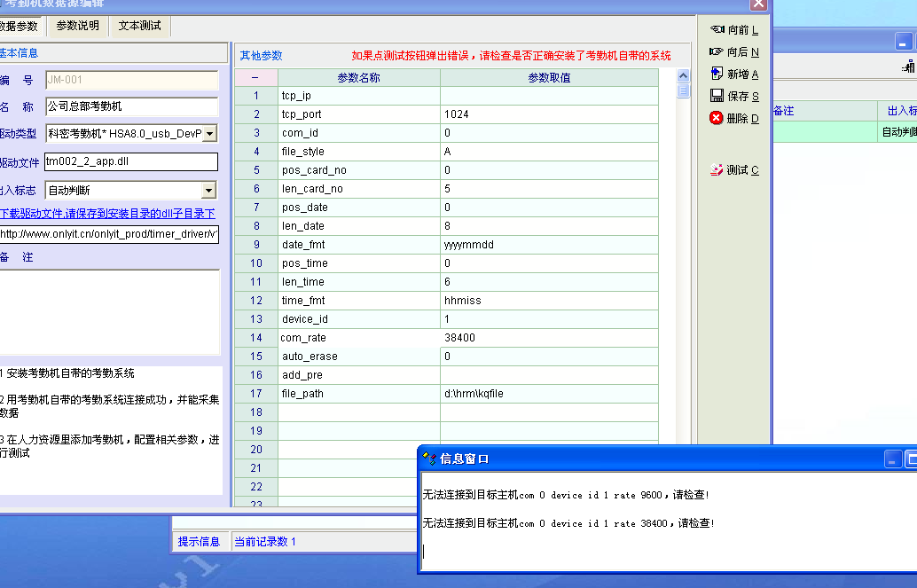Viewport: 917px width, 588px height.
Task: Open the 文本测试 tab
Action: (140, 26)
